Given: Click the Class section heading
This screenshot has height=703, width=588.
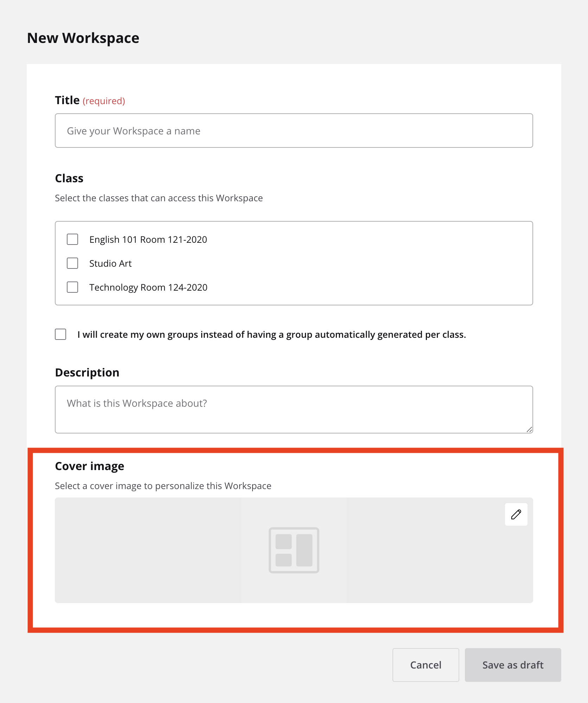Looking at the screenshot, I should click(69, 178).
